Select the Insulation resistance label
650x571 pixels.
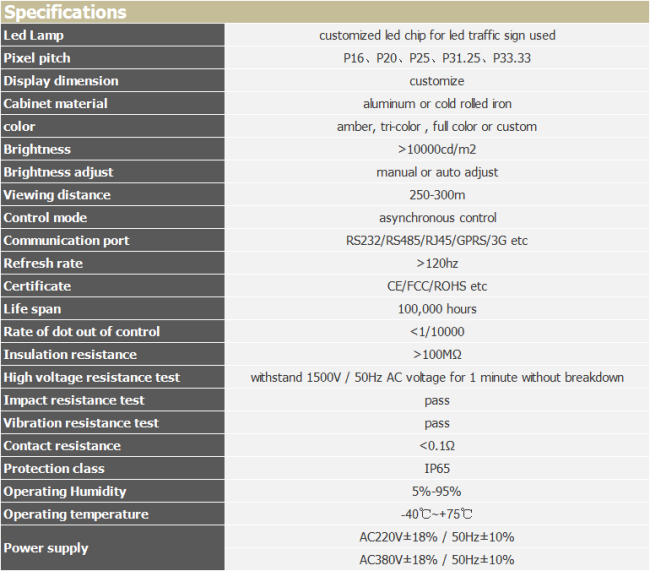click(70, 355)
